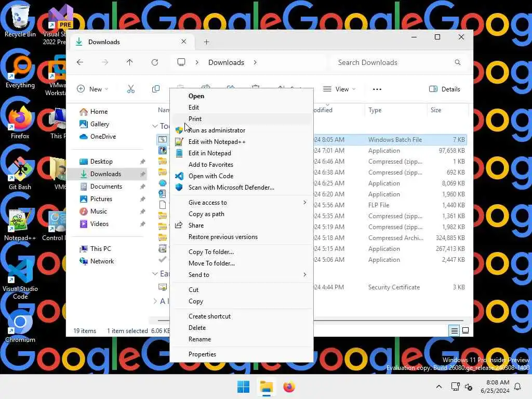Screen dimensions: 532x399
Task: Toggle the Details pane button
Action: pos(445,89)
